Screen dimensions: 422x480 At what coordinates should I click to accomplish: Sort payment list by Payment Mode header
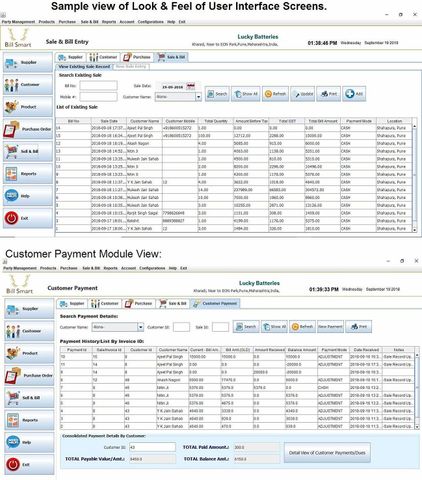coord(333,350)
